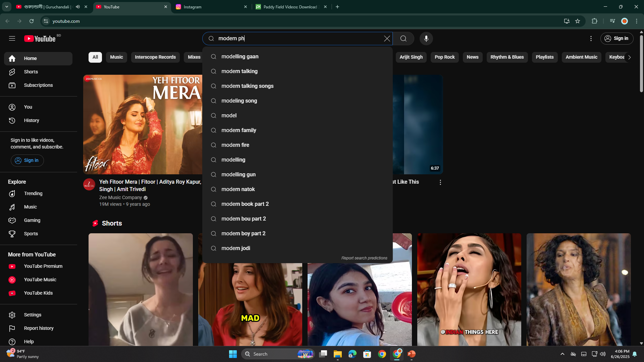Open Subscriptions in sidebar
This screenshot has width=644, height=362.
pyautogui.click(x=38, y=85)
